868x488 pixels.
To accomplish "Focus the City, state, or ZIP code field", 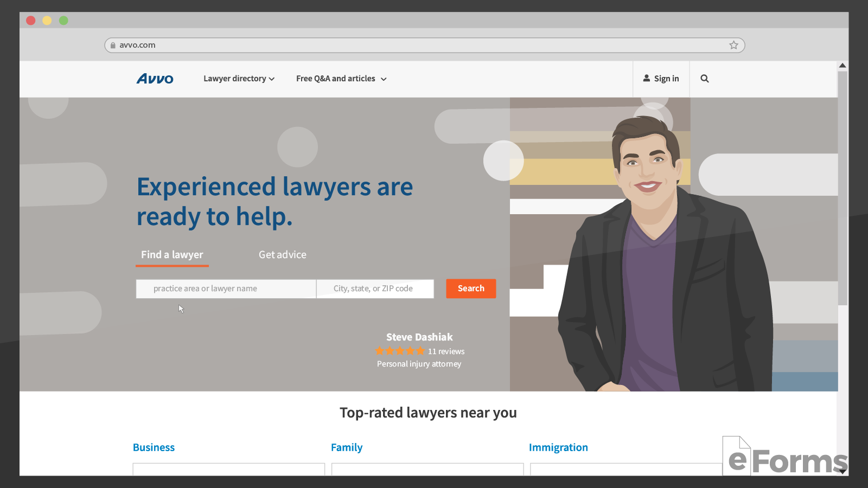I will (375, 288).
